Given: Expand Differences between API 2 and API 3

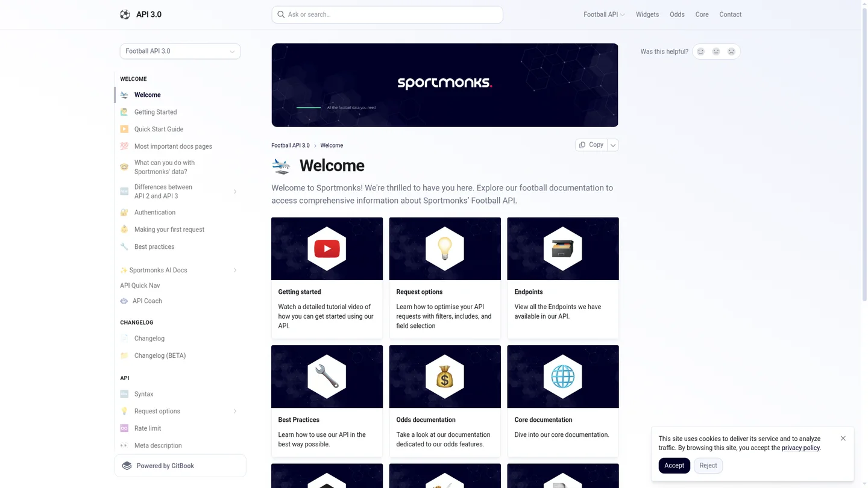Looking at the screenshot, I should [235, 192].
